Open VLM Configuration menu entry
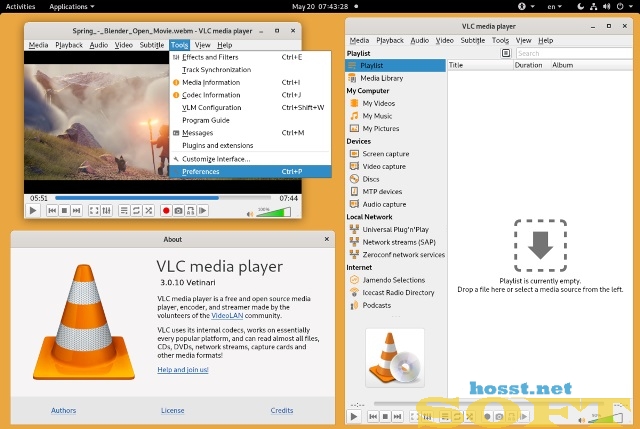 pos(250,108)
